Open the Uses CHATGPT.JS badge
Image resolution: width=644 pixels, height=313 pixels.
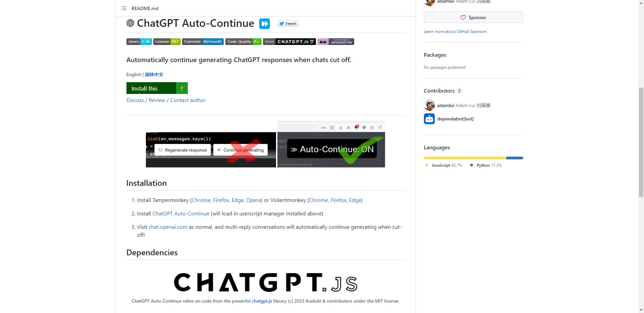pos(289,42)
